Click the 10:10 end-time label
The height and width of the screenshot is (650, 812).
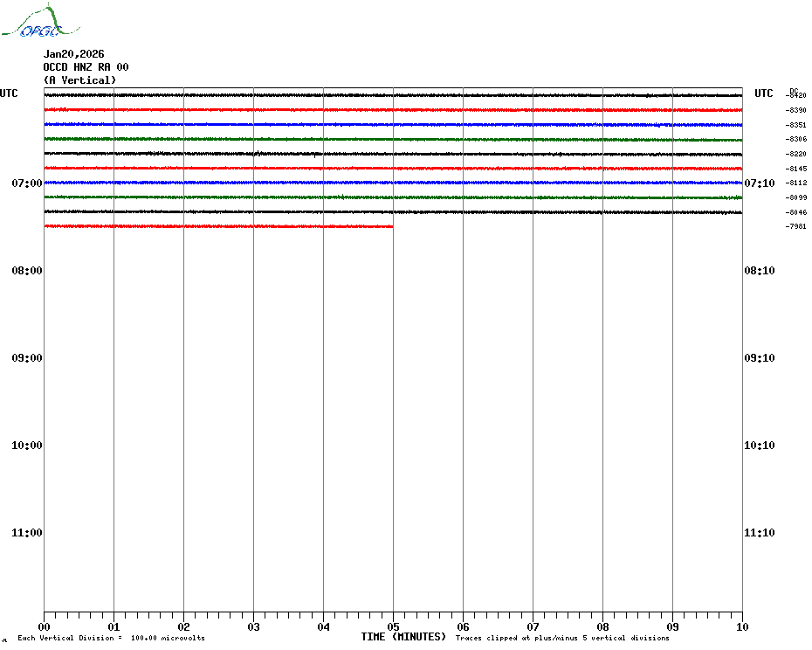pyautogui.click(x=760, y=446)
